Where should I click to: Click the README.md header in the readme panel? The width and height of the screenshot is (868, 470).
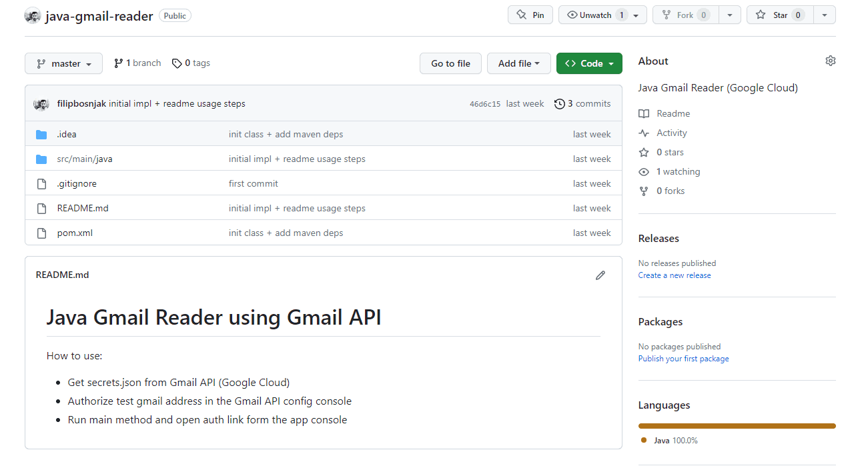point(62,275)
